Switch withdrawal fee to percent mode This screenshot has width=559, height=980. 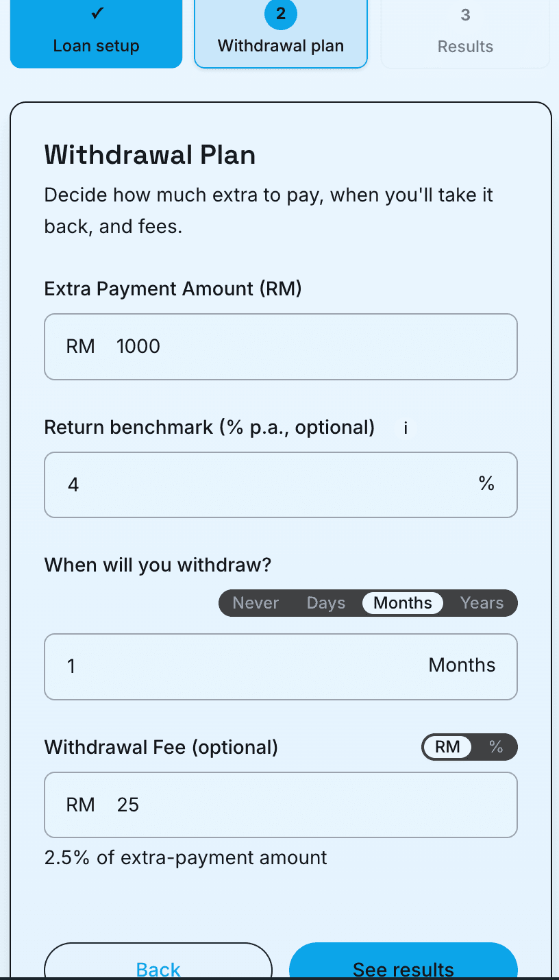pyautogui.click(x=496, y=747)
